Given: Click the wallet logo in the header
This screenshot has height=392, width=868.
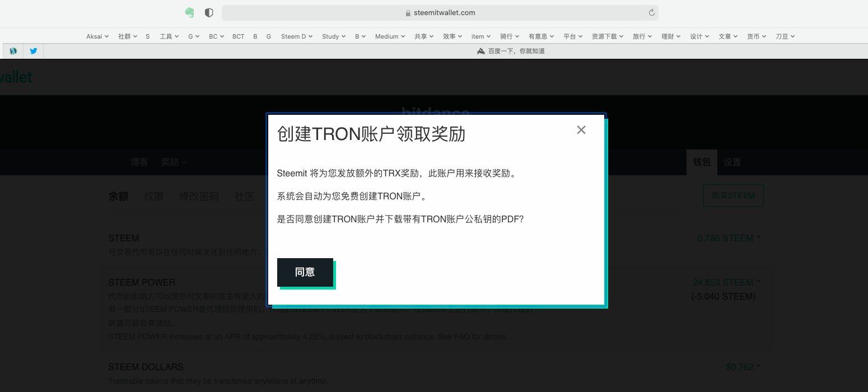Looking at the screenshot, I should pyautogui.click(x=16, y=77).
